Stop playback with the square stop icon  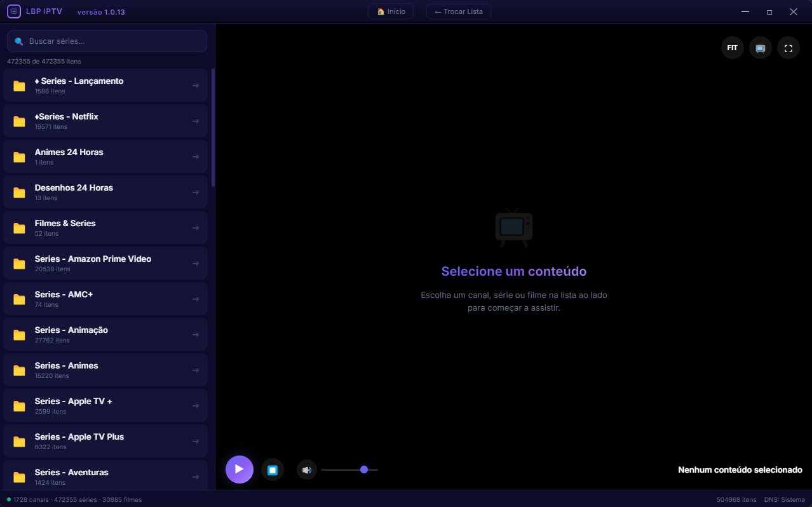coord(273,470)
